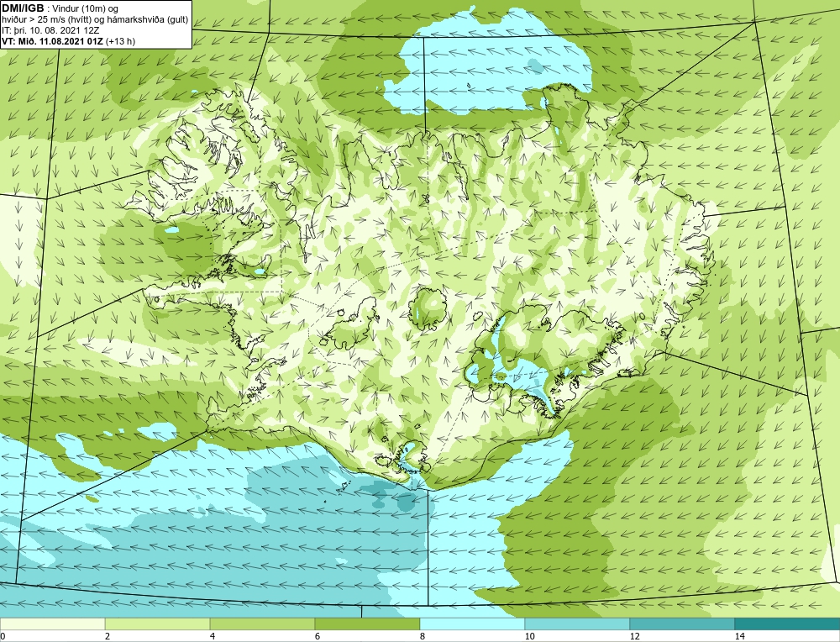Click the 'IT: þri. 10. 08. 2021 12Z' text
Screen dimensions: 840x642
50,30
